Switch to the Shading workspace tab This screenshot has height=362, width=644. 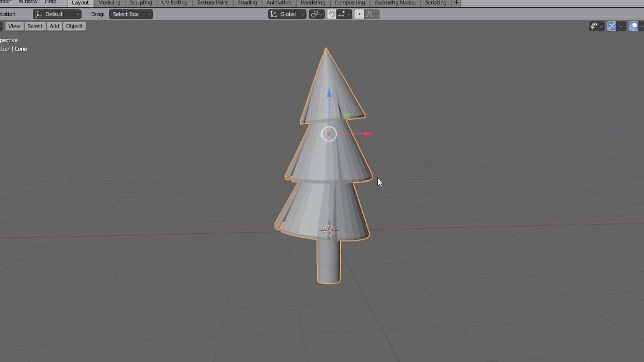pos(248,3)
